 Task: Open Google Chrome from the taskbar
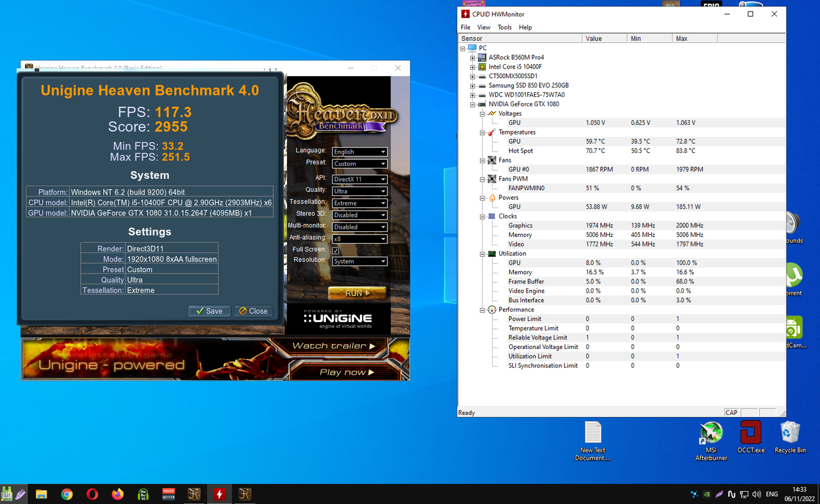tap(67, 494)
